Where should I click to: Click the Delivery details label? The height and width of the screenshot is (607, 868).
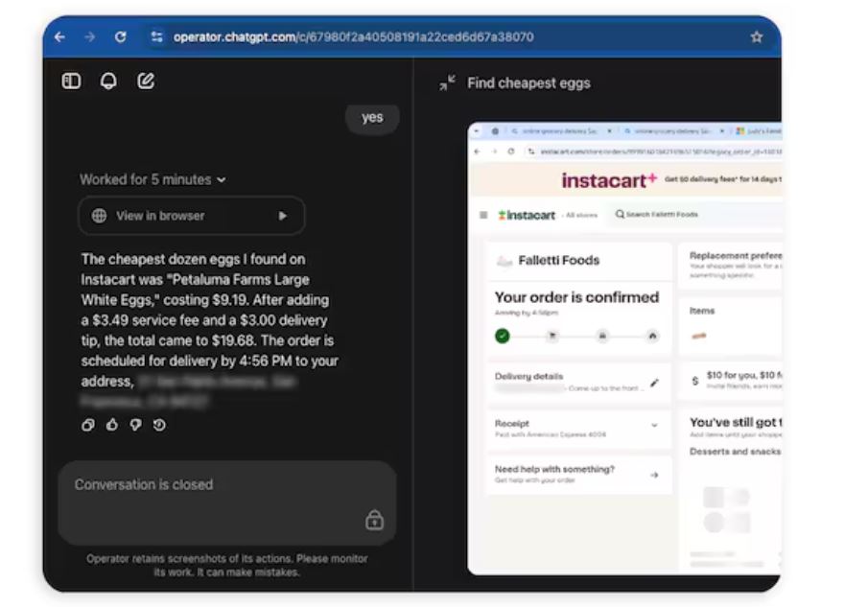[x=528, y=376]
